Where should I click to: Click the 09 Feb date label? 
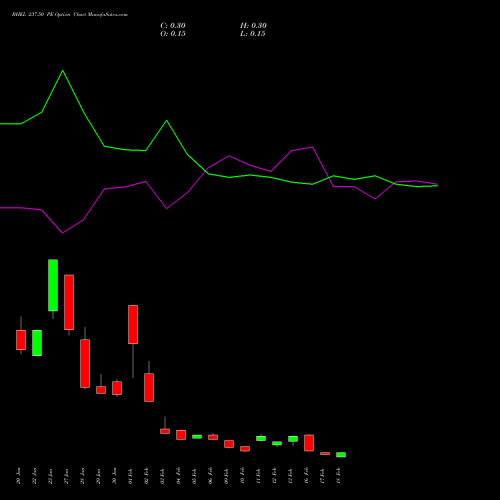pos(227,476)
